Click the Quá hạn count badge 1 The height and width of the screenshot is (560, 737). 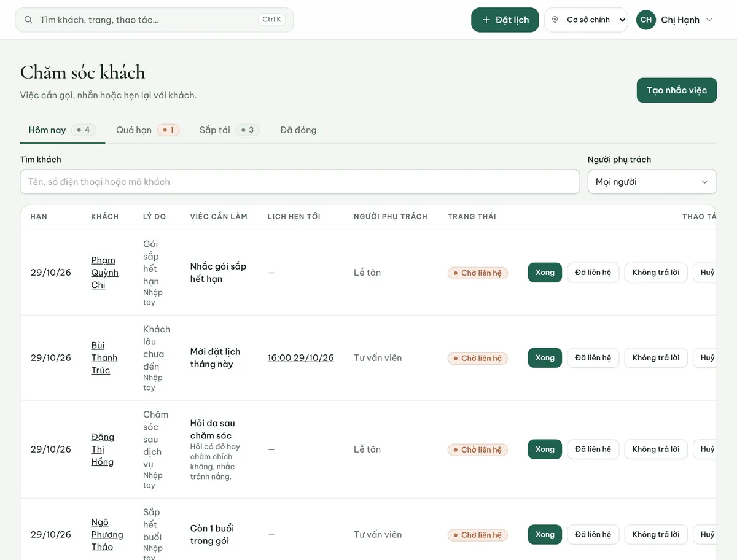[168, 130]
